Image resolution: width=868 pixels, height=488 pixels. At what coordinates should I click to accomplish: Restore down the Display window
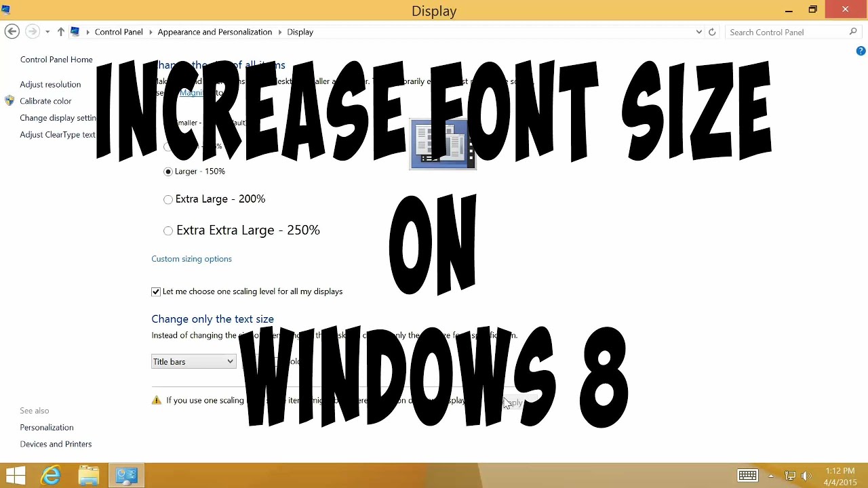(812, 9)
